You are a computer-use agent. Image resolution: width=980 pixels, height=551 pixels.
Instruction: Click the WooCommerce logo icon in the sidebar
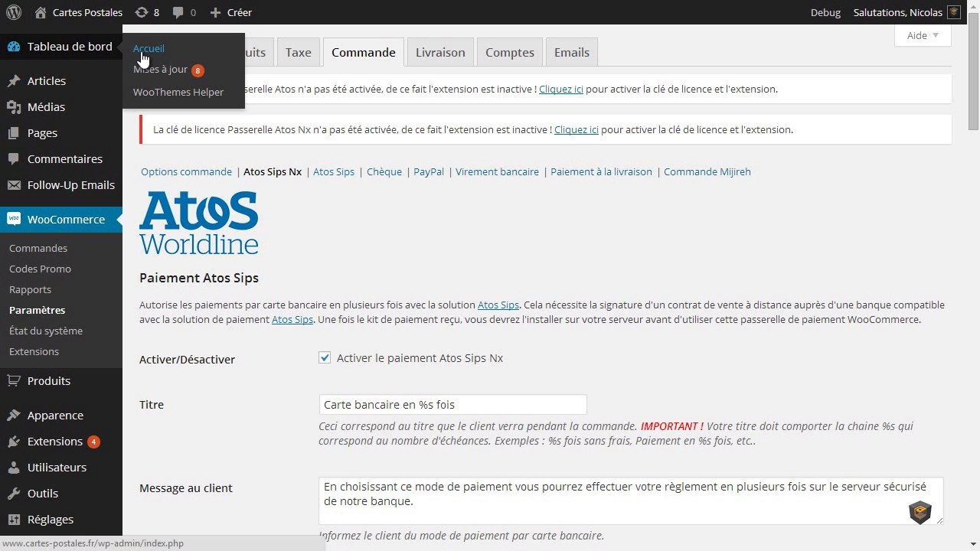tap(14, 219)
